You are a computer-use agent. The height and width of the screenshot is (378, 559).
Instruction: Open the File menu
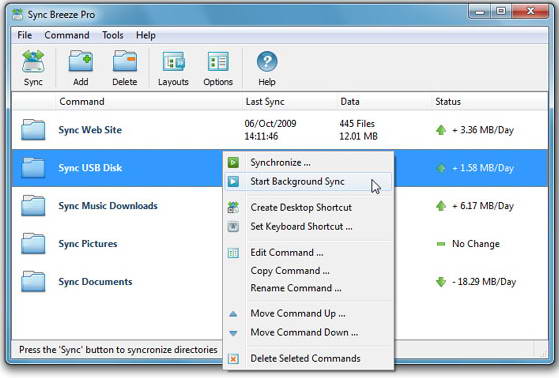coord(25,35)
